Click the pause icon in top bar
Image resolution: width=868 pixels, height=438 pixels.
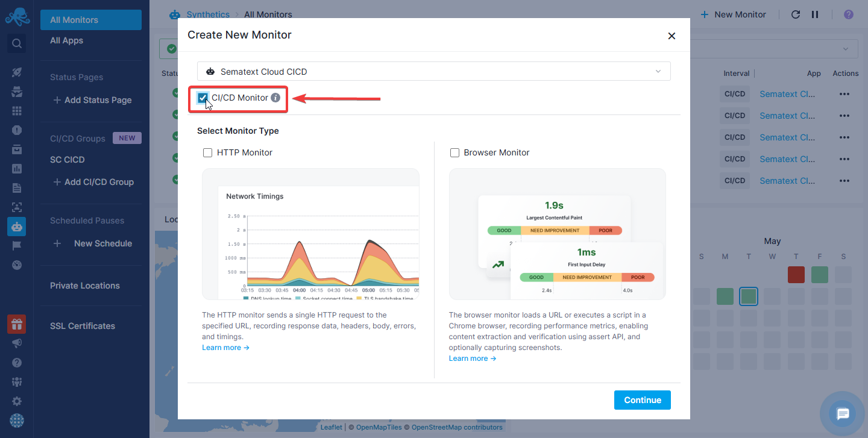click(815, 14)
